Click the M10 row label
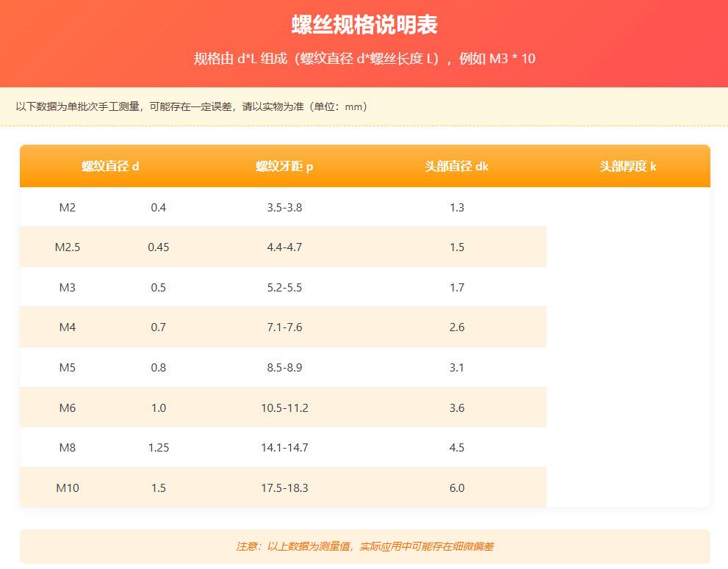Screen dimensions: 728x569 point(68,488)
